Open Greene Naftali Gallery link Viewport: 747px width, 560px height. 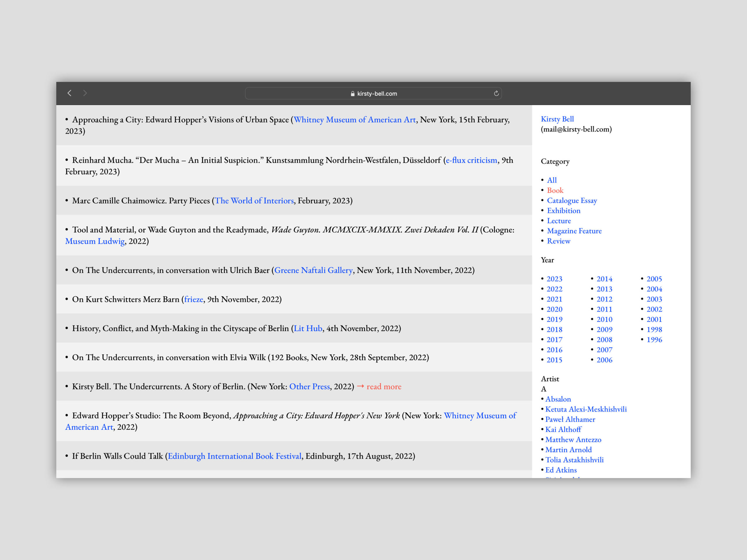click(x=313, y=270)
